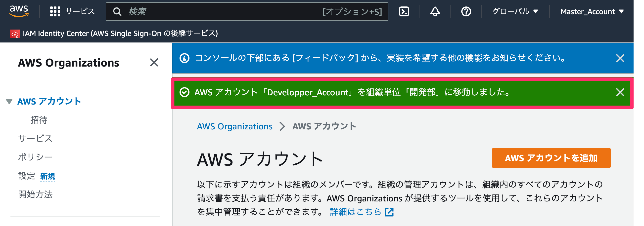The width and height of the screenshot is (644, 226).
Task: Go to AWS Organizations breadcrumb link
Action: click(x=234, y=126)
